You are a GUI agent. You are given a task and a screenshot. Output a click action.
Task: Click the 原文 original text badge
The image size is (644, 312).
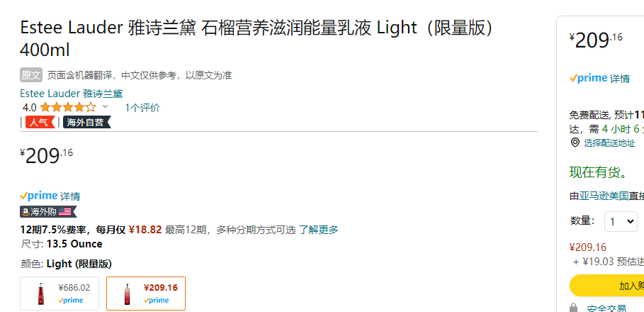click(x=31, y=75)
